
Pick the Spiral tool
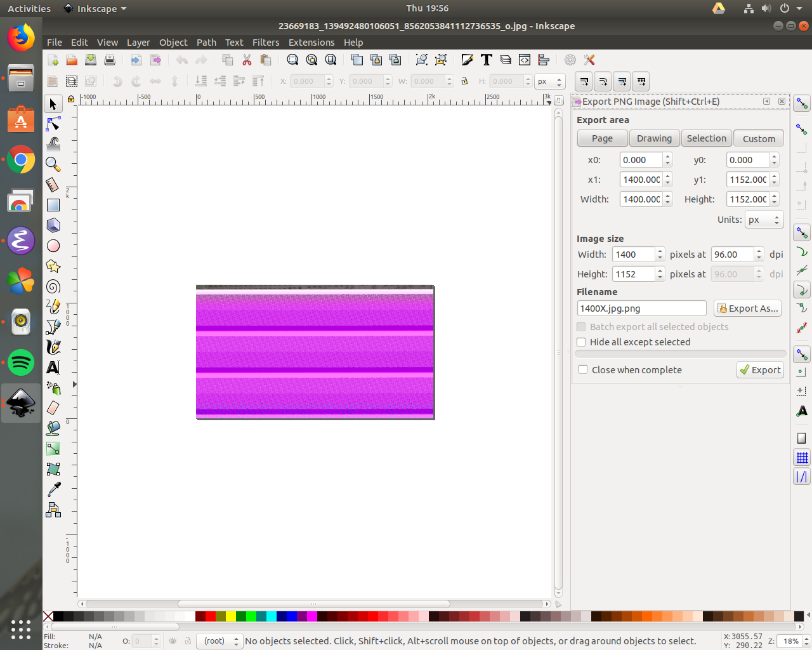[53, 287]
